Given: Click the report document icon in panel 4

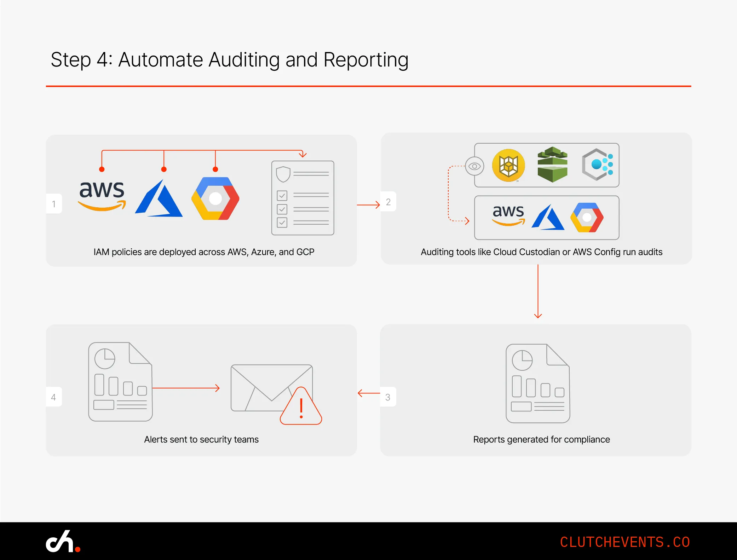Looking at the screenshot, I should coord(120,382).
